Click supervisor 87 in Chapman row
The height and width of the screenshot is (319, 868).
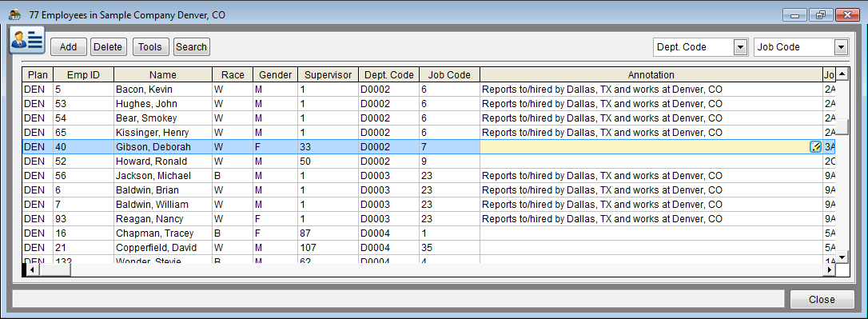[x=328, y=233]
